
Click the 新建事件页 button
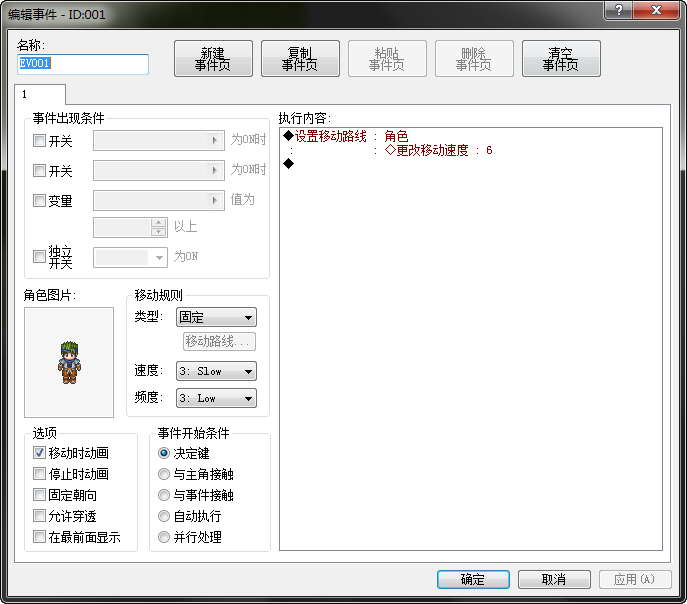click(213, 59)
